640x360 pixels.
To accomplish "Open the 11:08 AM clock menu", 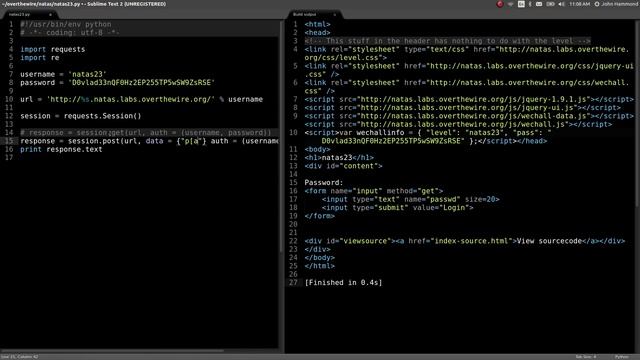I will [580, 4].
